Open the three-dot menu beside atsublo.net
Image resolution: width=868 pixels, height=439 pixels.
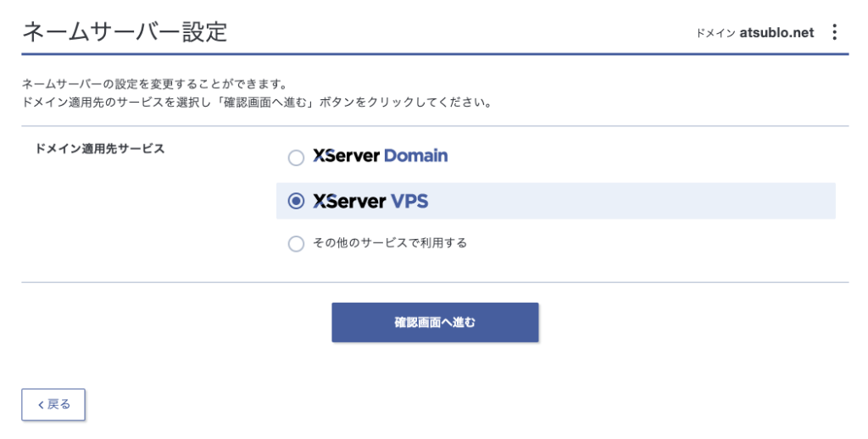(834, 32)
